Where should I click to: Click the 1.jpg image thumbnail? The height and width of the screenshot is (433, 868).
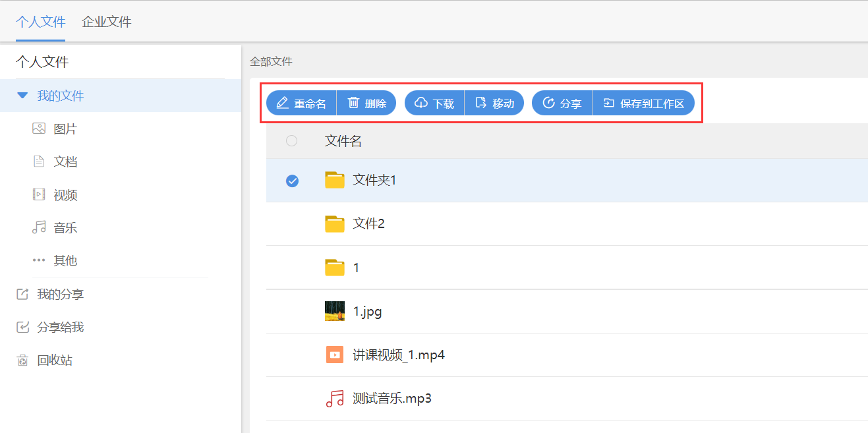(x=335, y=311)
